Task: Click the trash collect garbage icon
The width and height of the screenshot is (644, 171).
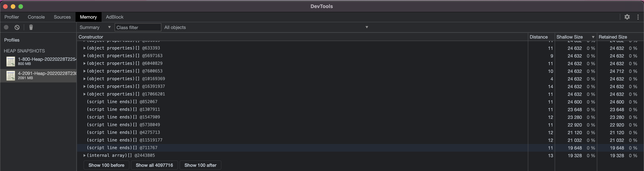Action: [31, 27]
